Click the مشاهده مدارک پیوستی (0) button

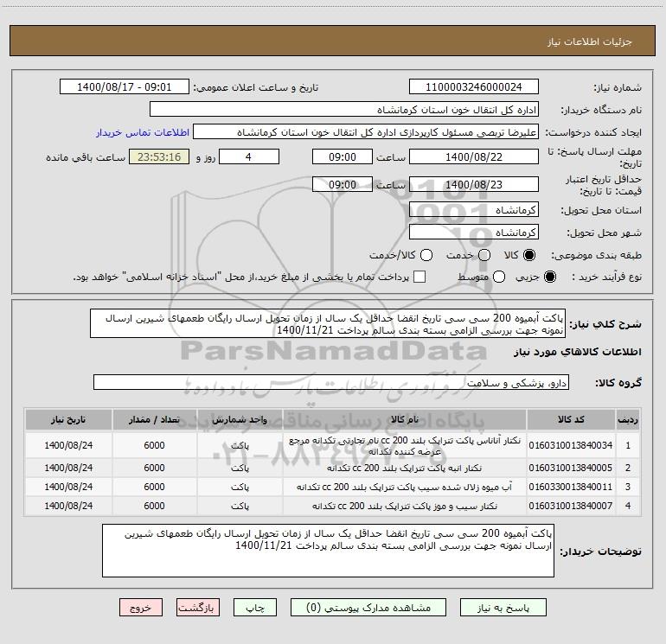(x=368, y=608)
